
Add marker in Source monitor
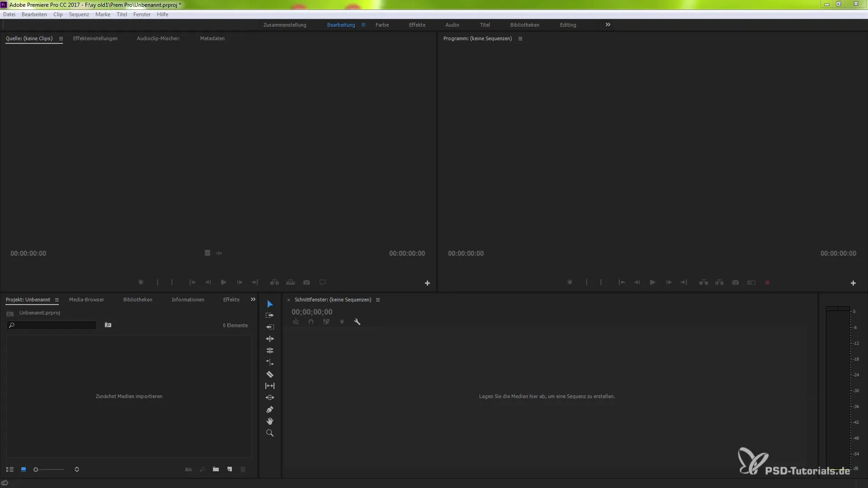point(141,282)
